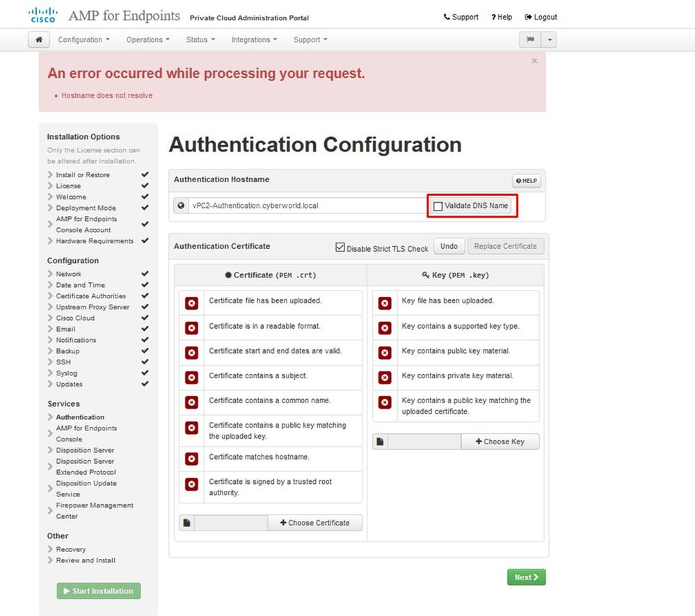Uncheck Disable Strict TLS Check
The height and width of the screenshot is (616, 695).
pyautogui.click(x=340, y=247)
